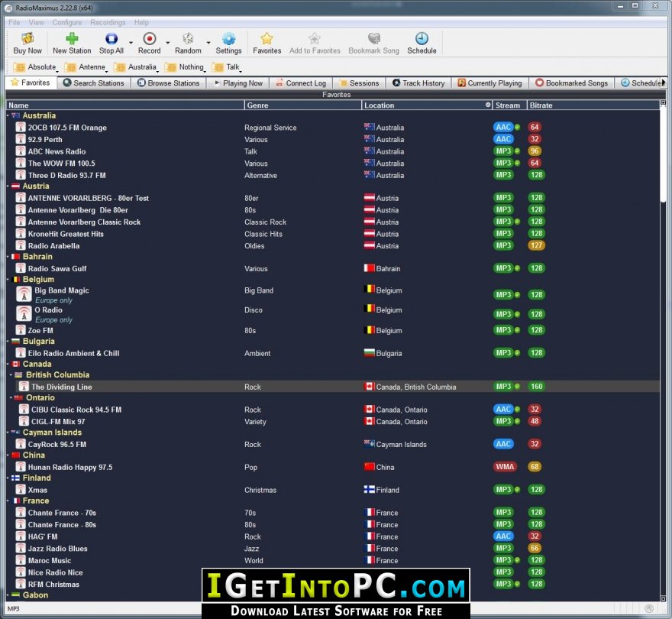Viewport: 672px width, 619px height.
Task: Open the Nothing favorites folder
Action: click(185, 67)
